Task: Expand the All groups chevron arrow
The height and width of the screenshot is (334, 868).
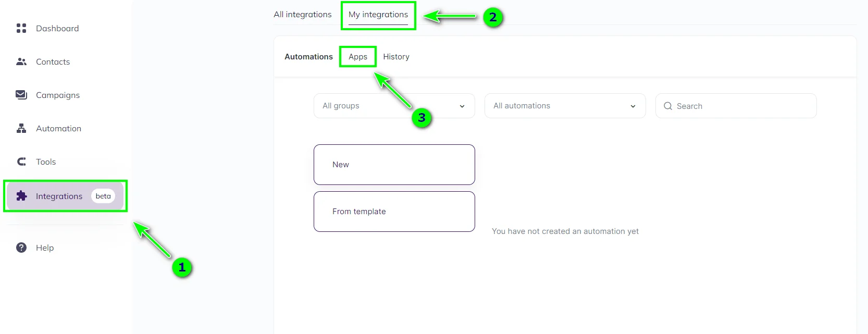Action: (x=462, y=106)
